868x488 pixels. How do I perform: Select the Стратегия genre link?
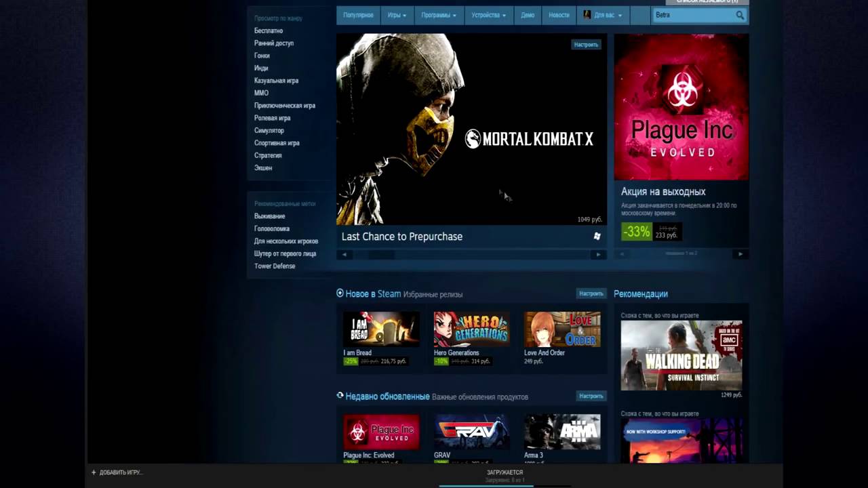click(x=268, y=155)
